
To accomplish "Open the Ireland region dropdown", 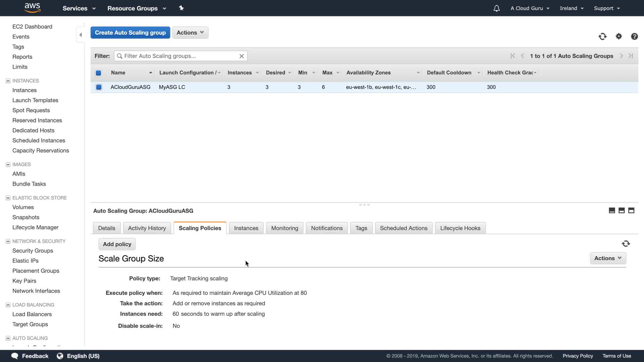I will [x=572, y=8].
